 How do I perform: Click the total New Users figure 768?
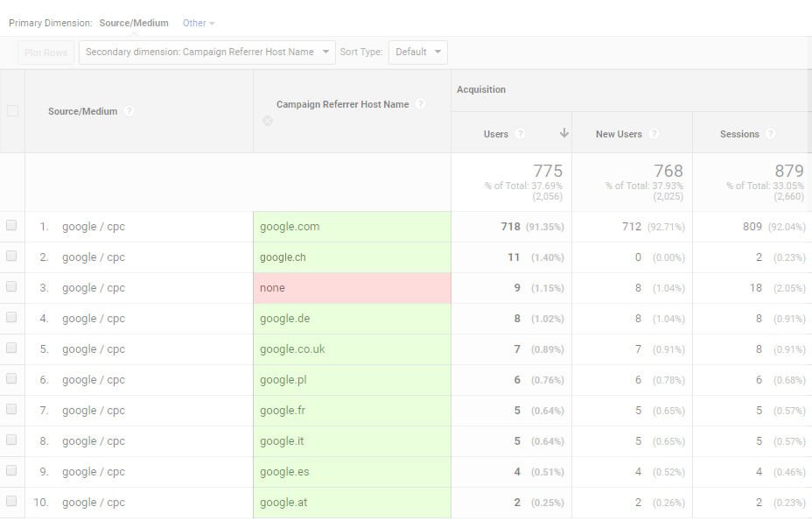668,171
